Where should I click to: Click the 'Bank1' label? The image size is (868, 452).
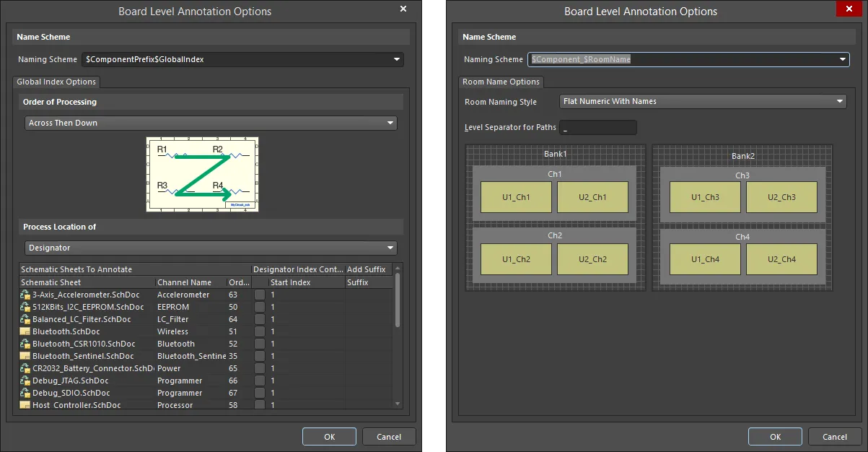click(555, 154)
